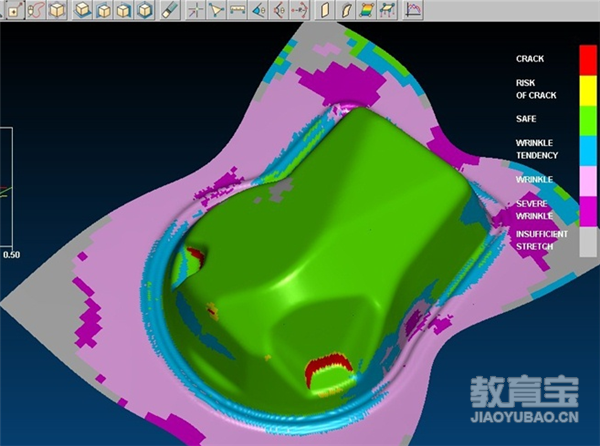The image size is (600, 446).
Task: Select the triangle node measurement tool
Action: pos(217,10)
